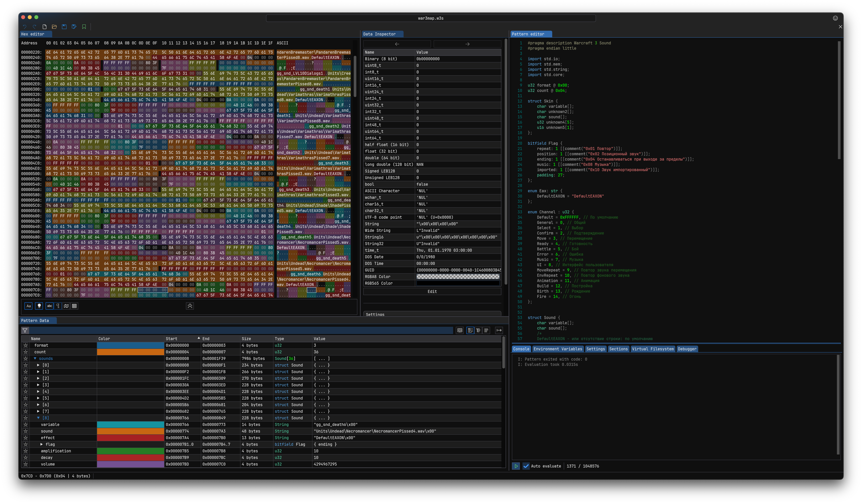Toggle the lightbulb highlight button
The width and height of the screenshot is (862, 504).
pyautogui.click(x=39, y=306)
